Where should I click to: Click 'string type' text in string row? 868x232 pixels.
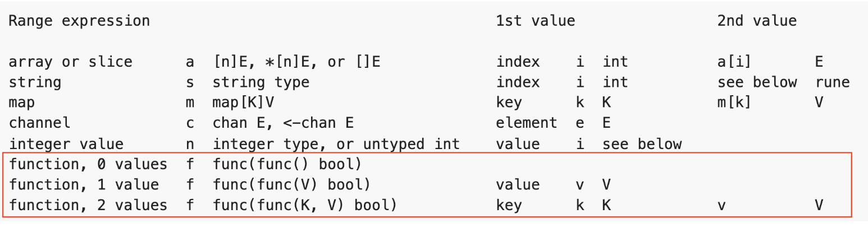pyautogui.click(x=261, y=82)
